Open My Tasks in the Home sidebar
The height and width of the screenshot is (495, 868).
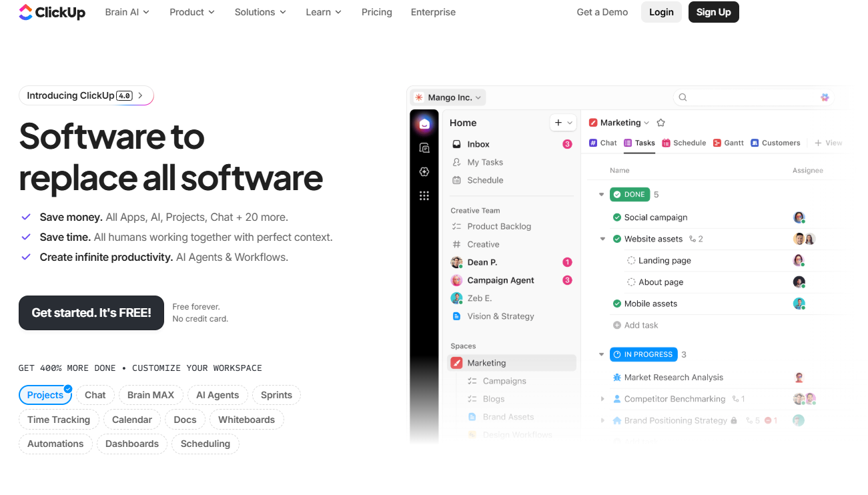pos(512,162)
